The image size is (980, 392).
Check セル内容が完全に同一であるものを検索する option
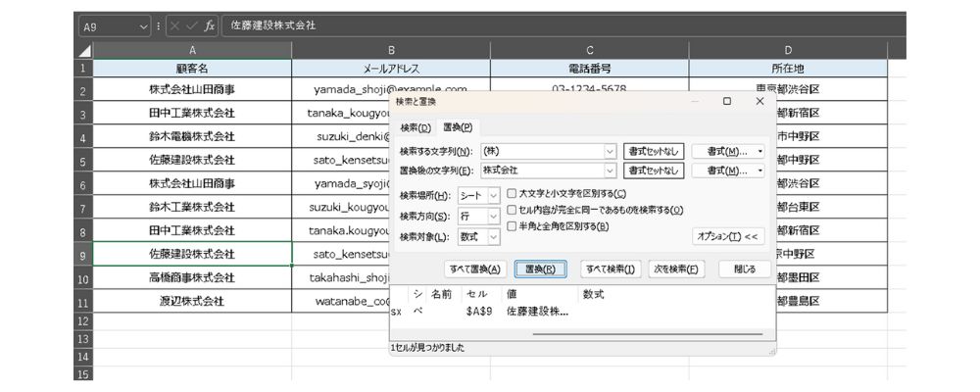click(x=512, y=210)
